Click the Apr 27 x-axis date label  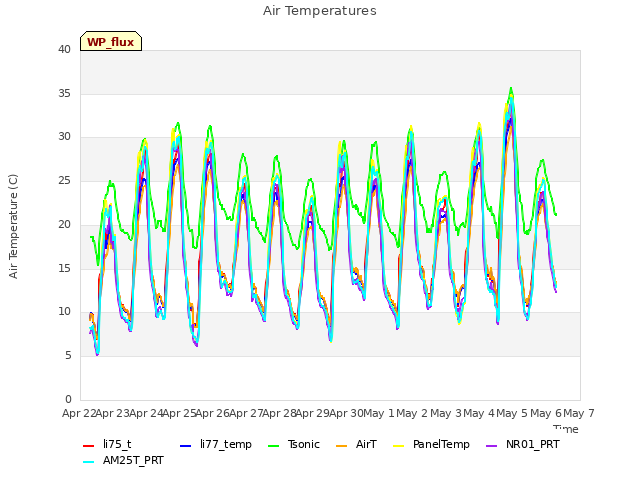pos(246,413)
